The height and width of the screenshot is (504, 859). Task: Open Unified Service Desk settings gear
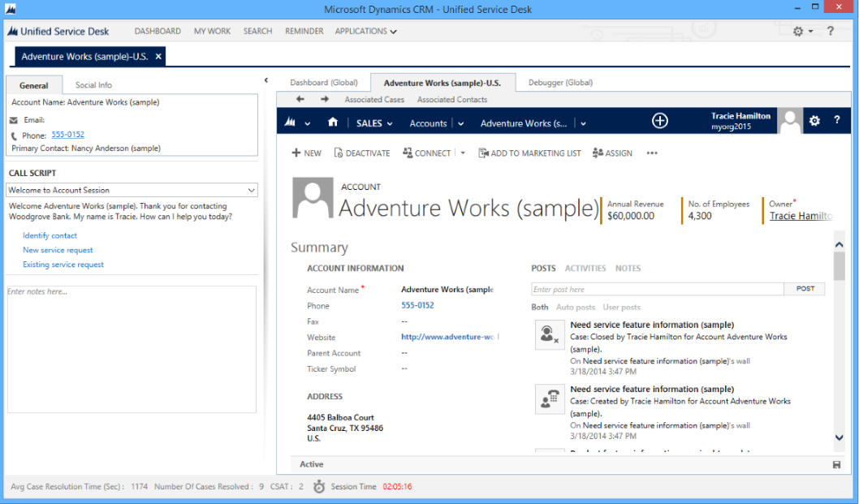(x=796, y=31)
